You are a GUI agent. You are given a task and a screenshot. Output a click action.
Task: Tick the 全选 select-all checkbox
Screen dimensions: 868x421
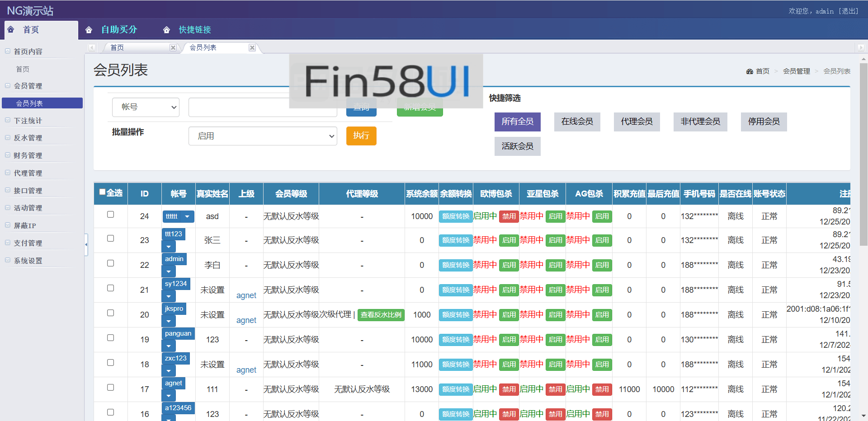click(102, 192)
